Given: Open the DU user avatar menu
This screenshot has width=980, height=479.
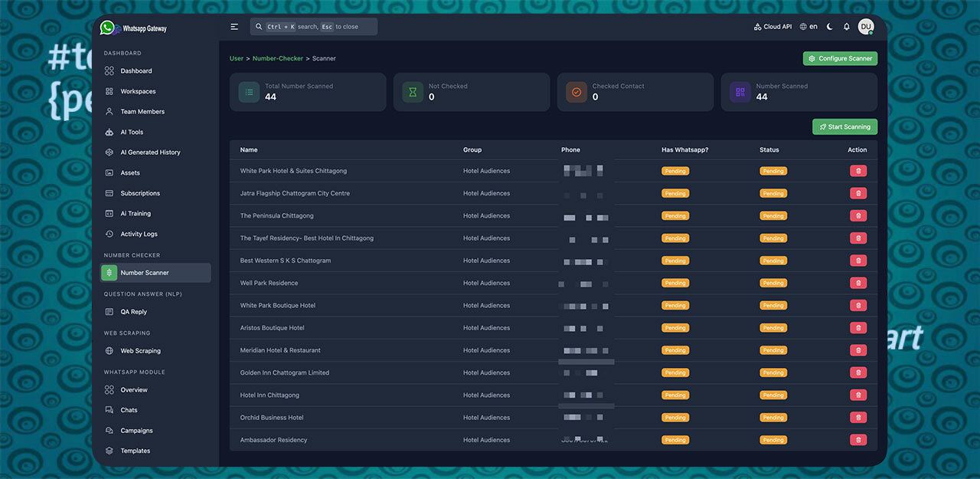Looking at the screenshot, I should pos(866,27).
